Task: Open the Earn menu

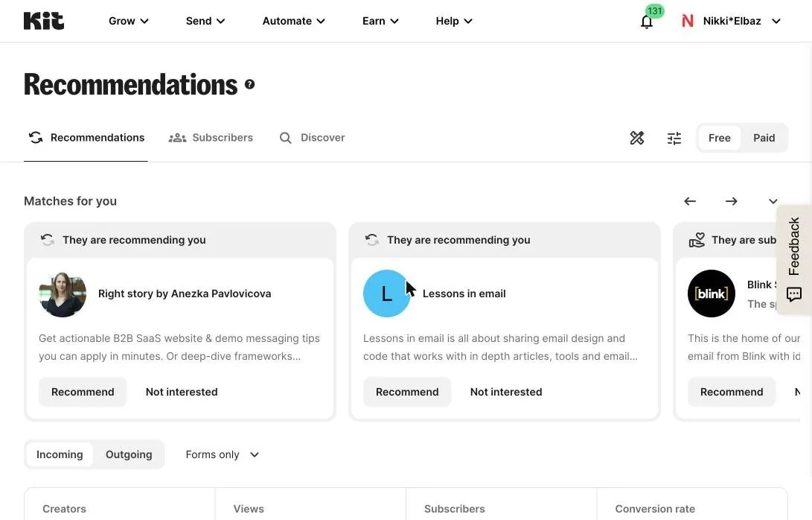Action: click(x=380, y=22)
